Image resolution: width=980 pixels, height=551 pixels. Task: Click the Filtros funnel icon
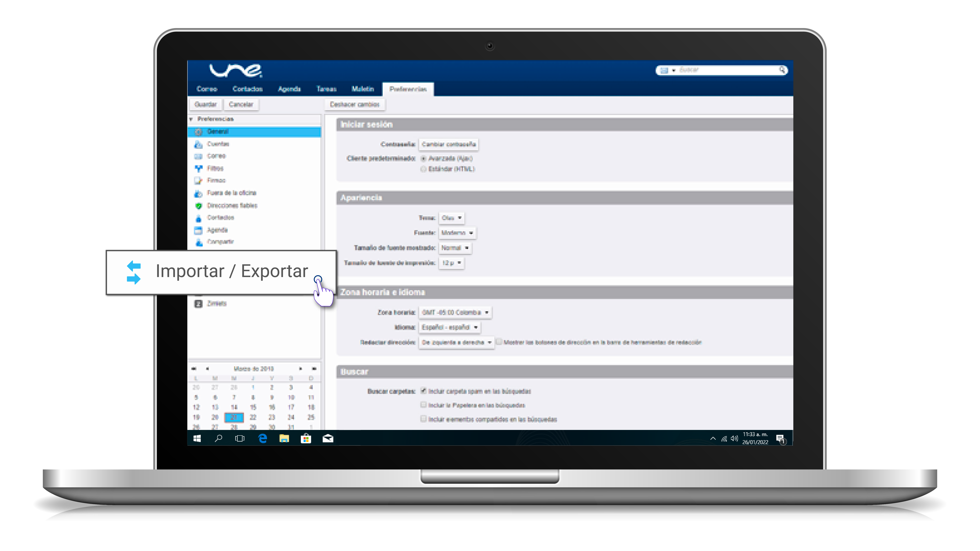click(198, 168)
